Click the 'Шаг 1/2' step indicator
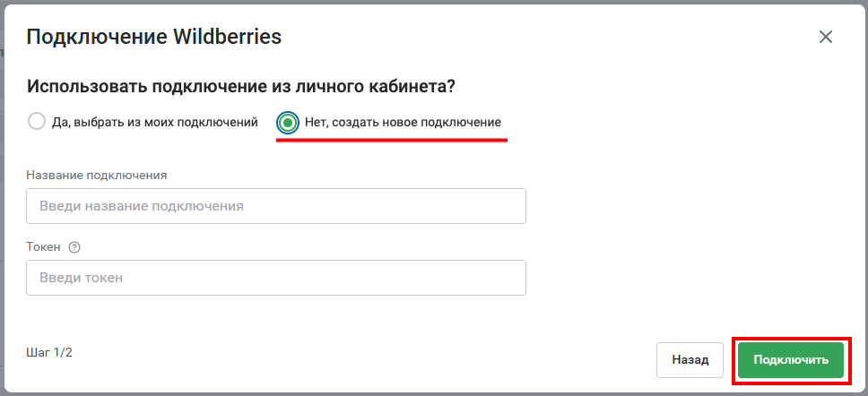Screen dimensions: 868x396 point(49,352)
